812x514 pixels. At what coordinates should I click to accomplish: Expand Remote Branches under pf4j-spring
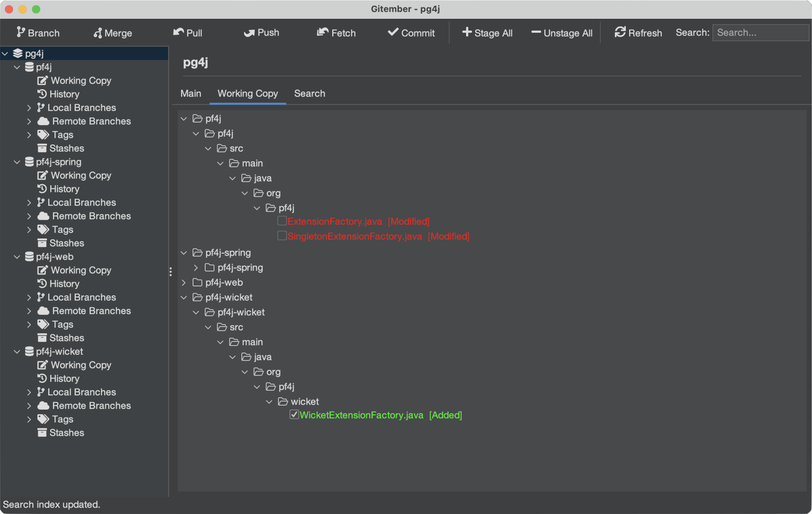(x=29, y=216)
